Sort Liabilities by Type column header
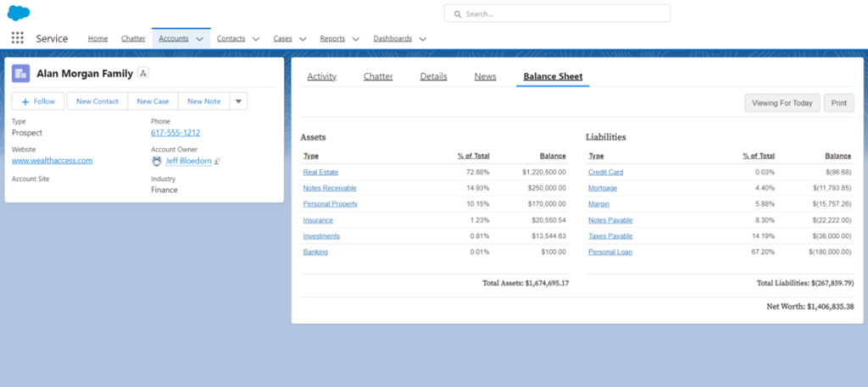Viewport: 868px width, 387px height. tap(596, 156)
